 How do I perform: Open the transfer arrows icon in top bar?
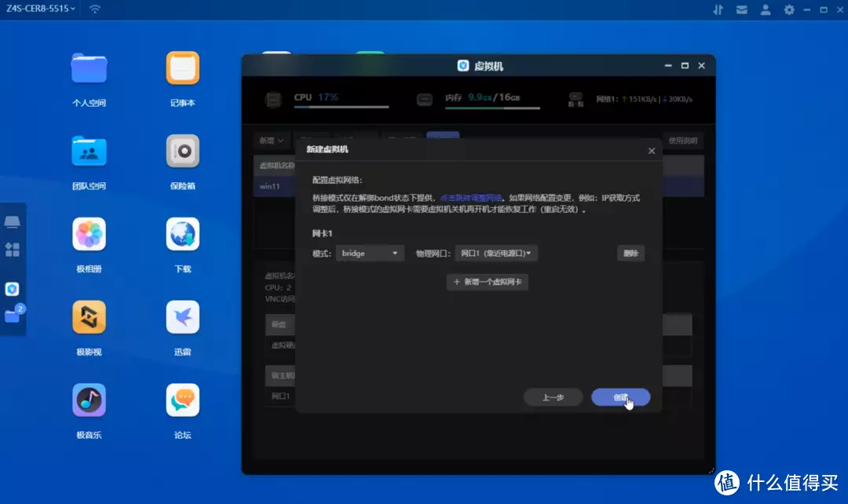pos(718,9)
